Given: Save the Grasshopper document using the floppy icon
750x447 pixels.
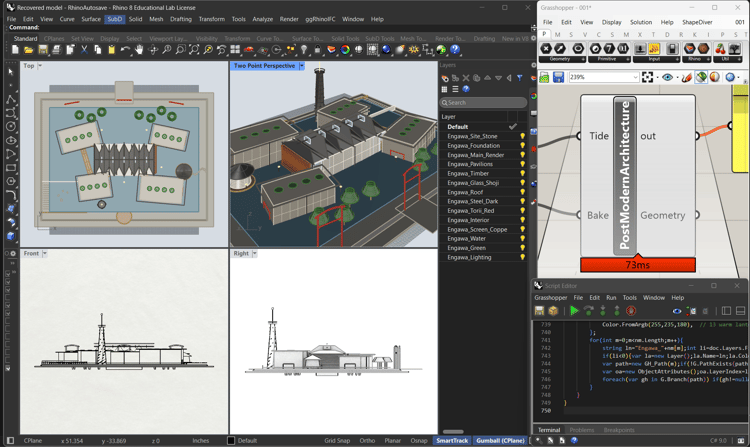Looking at the screenshot, I should click(x=558, y=77).
